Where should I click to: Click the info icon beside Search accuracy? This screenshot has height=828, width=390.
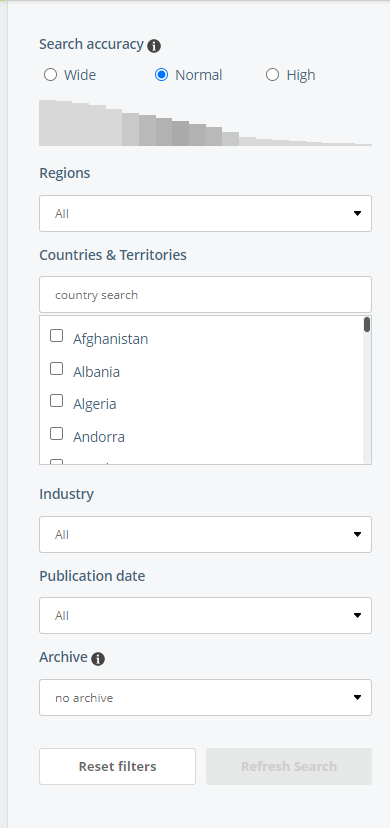click(x=154, y=46)
